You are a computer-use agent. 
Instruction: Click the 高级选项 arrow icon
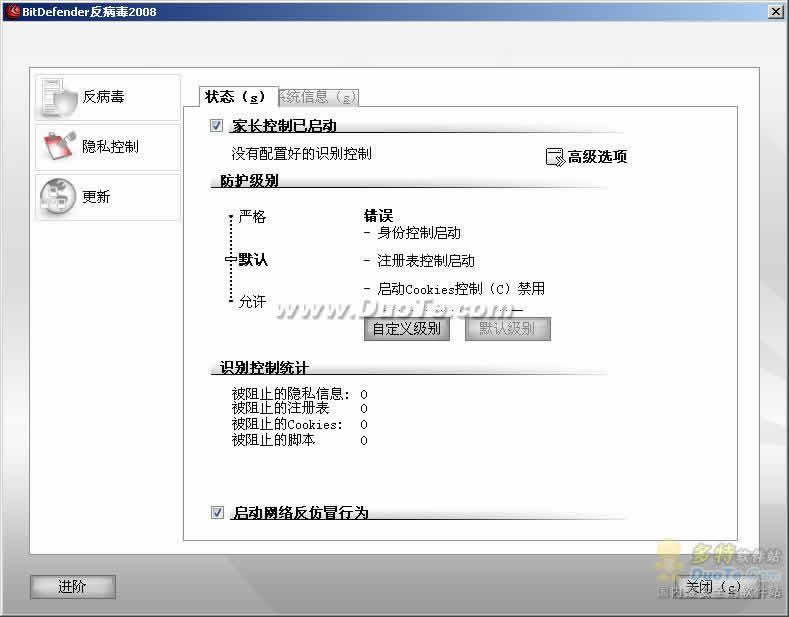(x=555, y=157)
